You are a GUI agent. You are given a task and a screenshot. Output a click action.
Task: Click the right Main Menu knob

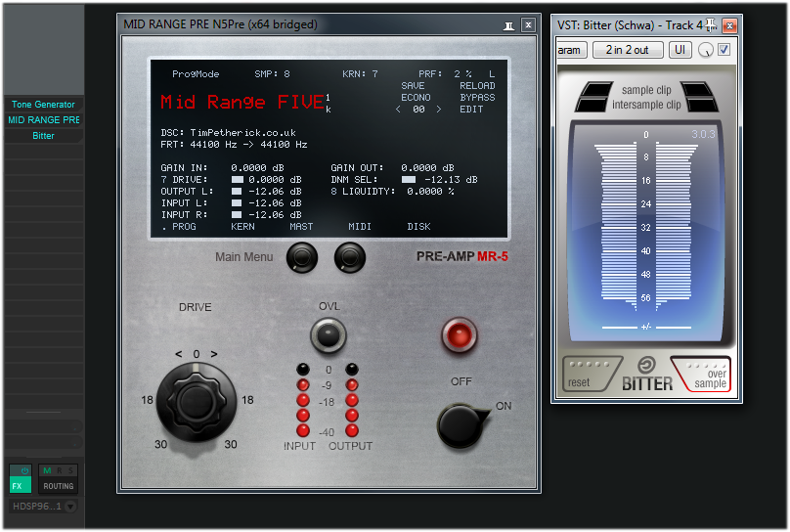point(350,257)
